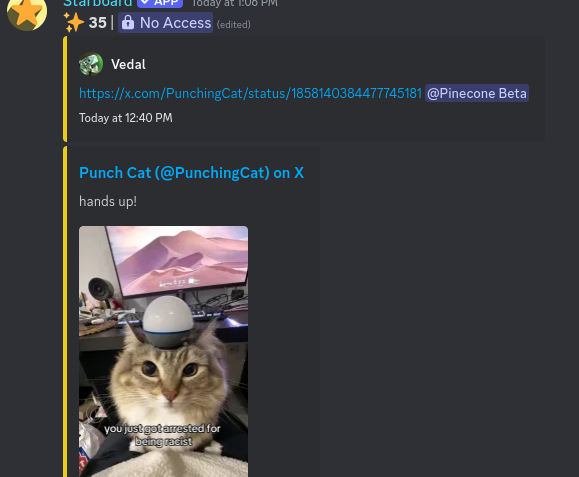Click the 'hands up!' embed description
This screenshot has width=579, height=477.
pyautogui.click(x=108, y=202)
